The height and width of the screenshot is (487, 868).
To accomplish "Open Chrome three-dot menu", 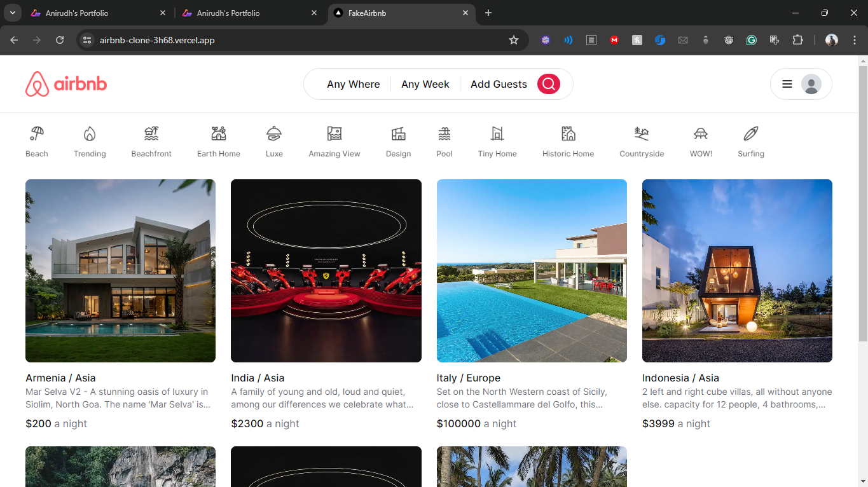I will click(854, 40).
